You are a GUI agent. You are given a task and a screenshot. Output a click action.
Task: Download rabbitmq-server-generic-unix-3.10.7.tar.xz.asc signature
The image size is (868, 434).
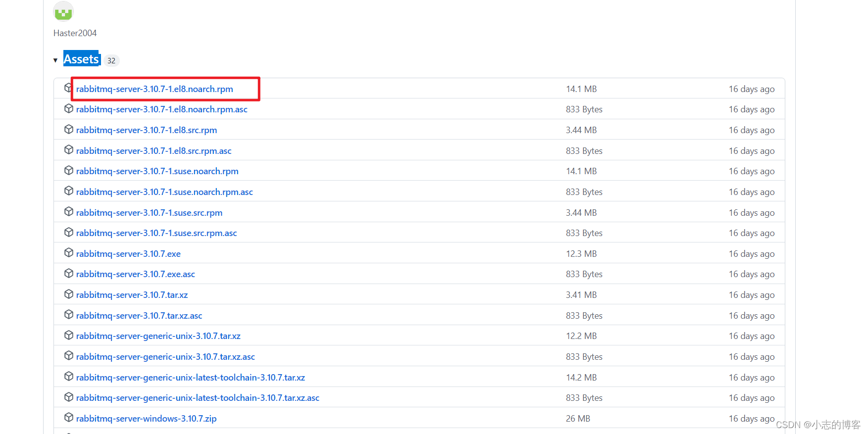click(x=165, y=357)
